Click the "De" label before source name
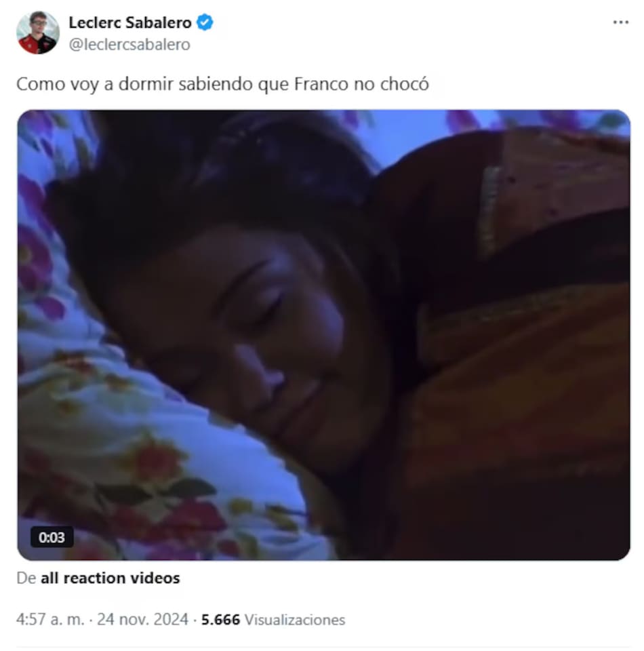This screenshot has width=644, height=651. (26, 578)
